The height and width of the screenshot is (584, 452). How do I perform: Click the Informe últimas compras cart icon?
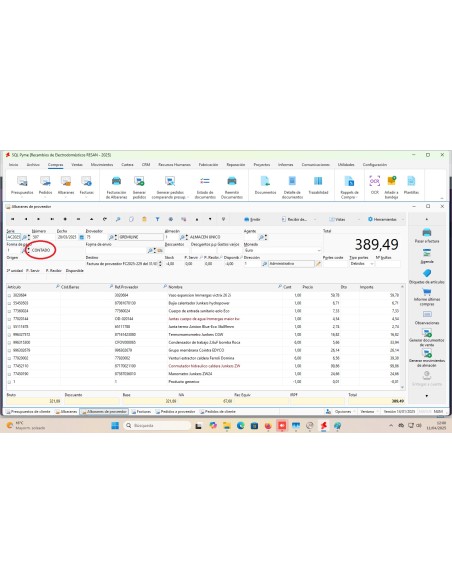[x=427, y=292]
